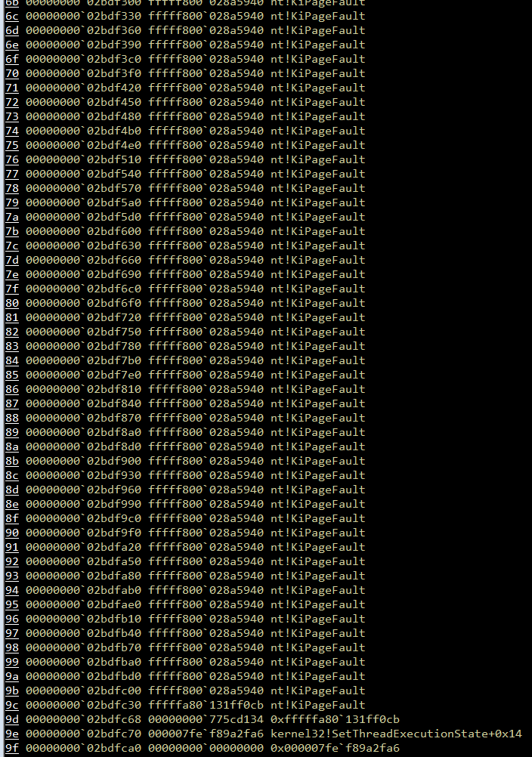This screenshot has width=532, height=757.
Task: Open frame 9e SetThreadExecutionState link
Action: point(12,734)
